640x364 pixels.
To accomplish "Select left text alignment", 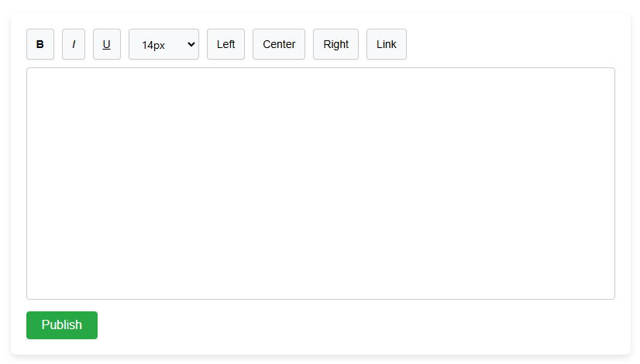I will [x=225, y=44].
